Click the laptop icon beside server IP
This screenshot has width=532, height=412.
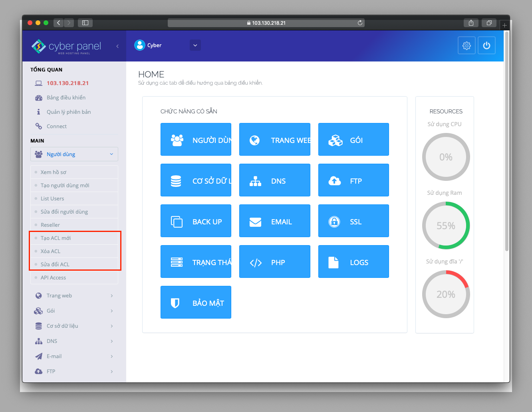39,83
